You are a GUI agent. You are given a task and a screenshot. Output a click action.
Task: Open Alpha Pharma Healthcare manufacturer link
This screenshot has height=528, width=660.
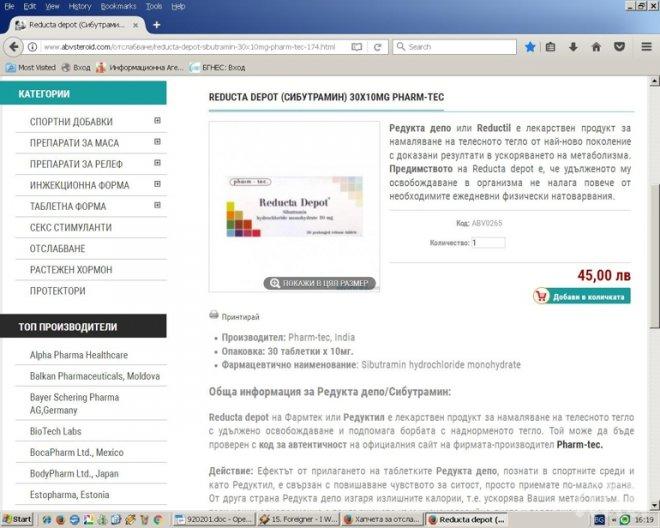[79, 355]
